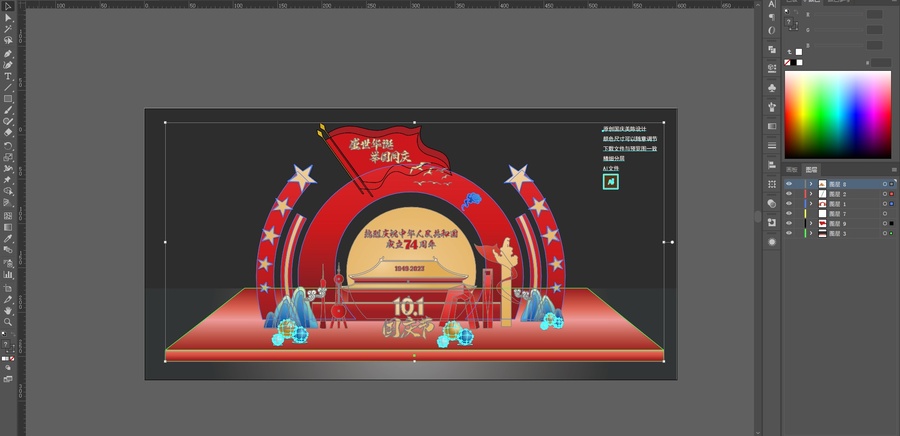
Task: Select the Pen tool
Action: (x=8, y=53)
